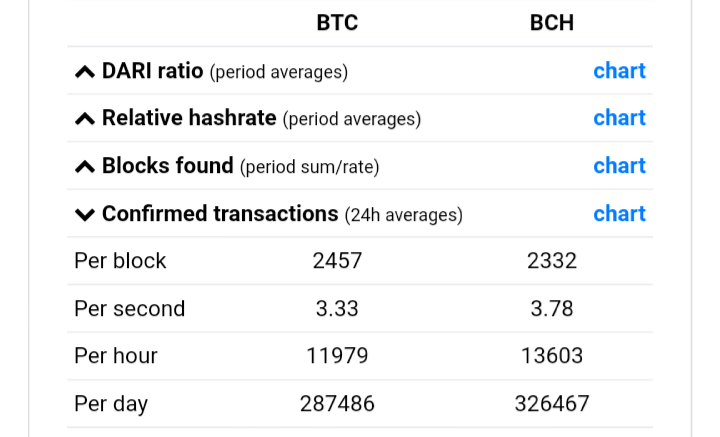Click BCH per second value 3.78

tap(552, 308)
